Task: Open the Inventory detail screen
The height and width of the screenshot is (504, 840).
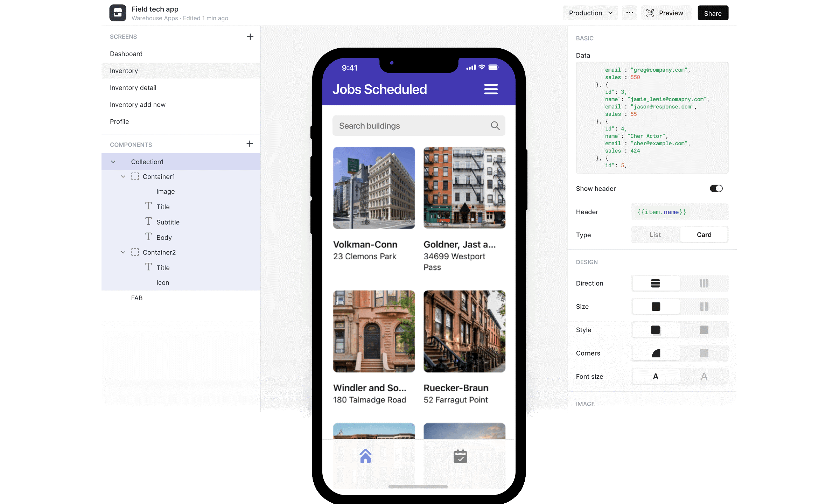Action: coord(181,88)
